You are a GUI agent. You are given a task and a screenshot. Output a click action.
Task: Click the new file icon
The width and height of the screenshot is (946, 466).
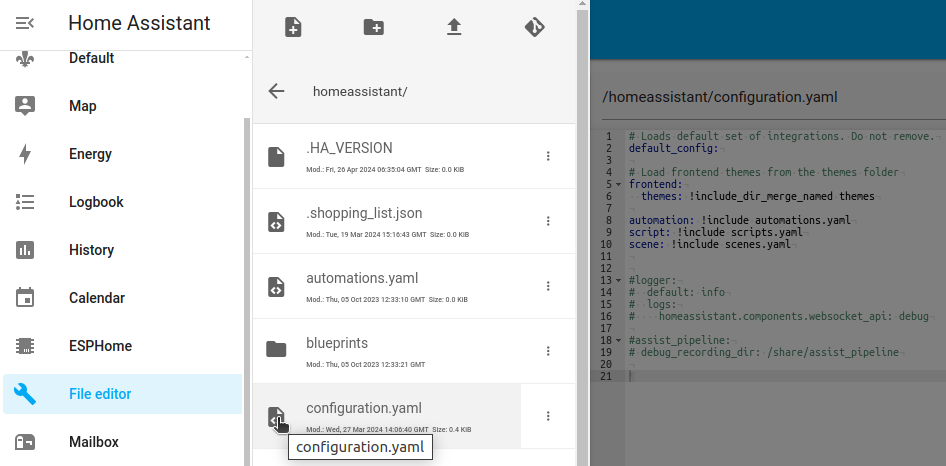pyautogui.click(x=293, y=27)
